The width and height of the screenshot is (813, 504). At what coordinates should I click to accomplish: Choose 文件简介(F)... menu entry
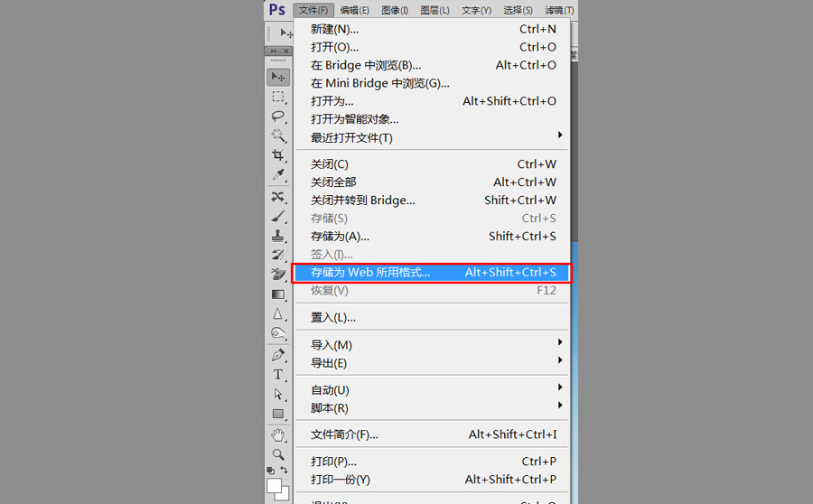pyautogui.click(x=433, y=434)
